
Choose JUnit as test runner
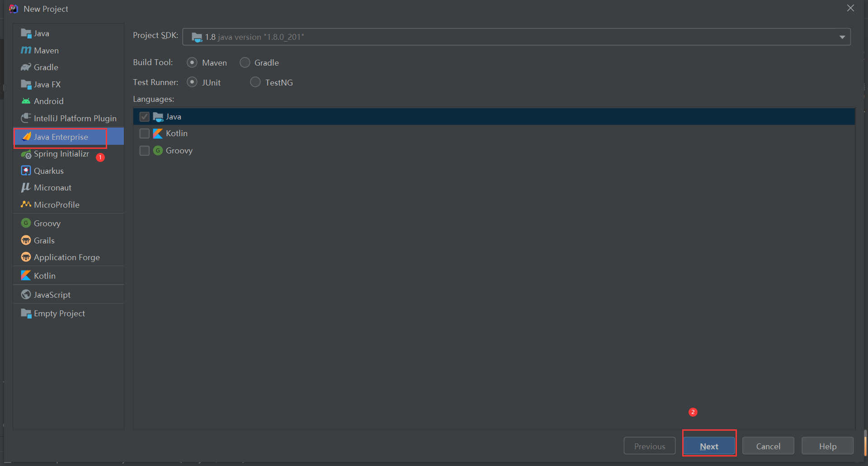192,82
